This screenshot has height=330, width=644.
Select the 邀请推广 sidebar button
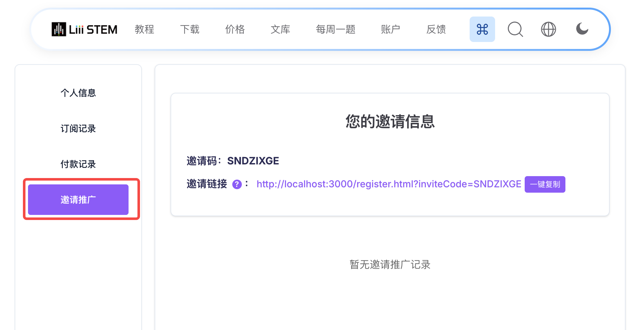pyautogui.click(x=78, y=200)
